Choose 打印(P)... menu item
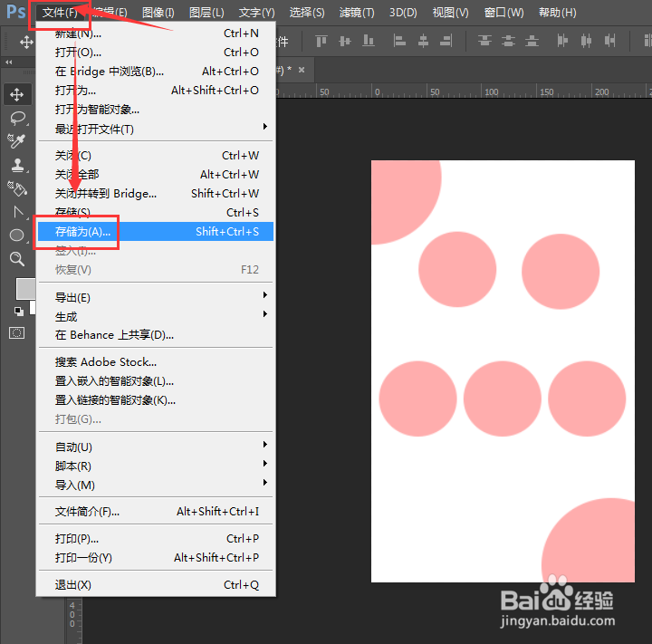 click(x=156, y=539)
